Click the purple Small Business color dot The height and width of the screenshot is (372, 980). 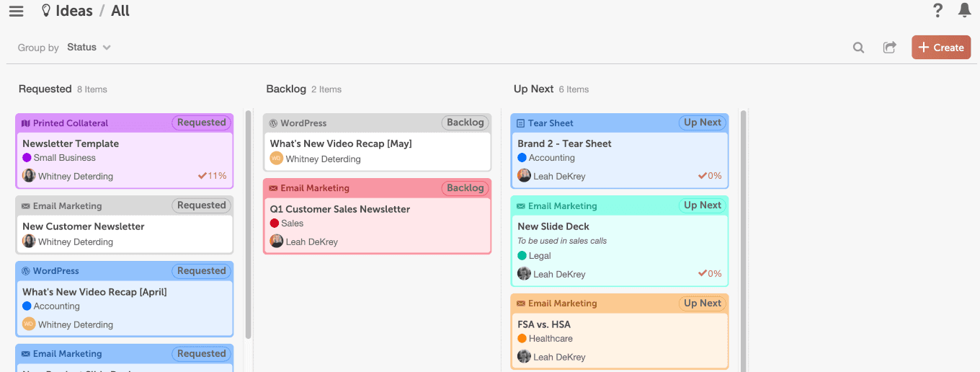(x=27, y=158)
